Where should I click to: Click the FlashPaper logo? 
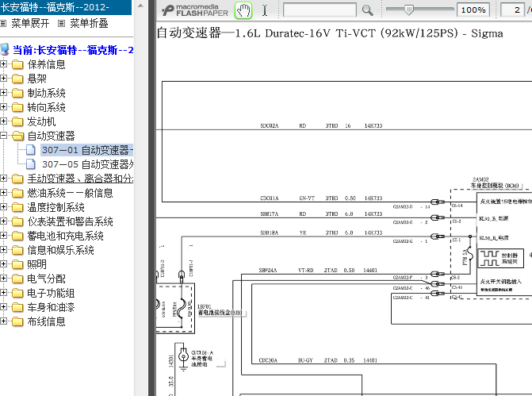coord(195,10)
